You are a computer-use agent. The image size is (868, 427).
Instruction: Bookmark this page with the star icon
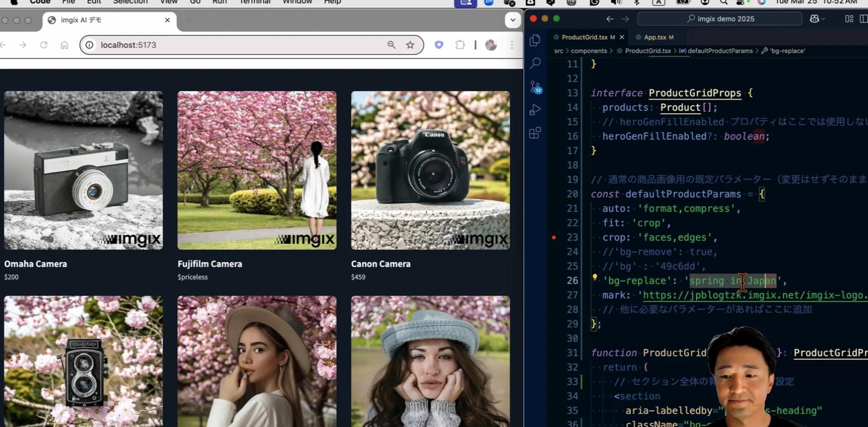click(410, 44)
